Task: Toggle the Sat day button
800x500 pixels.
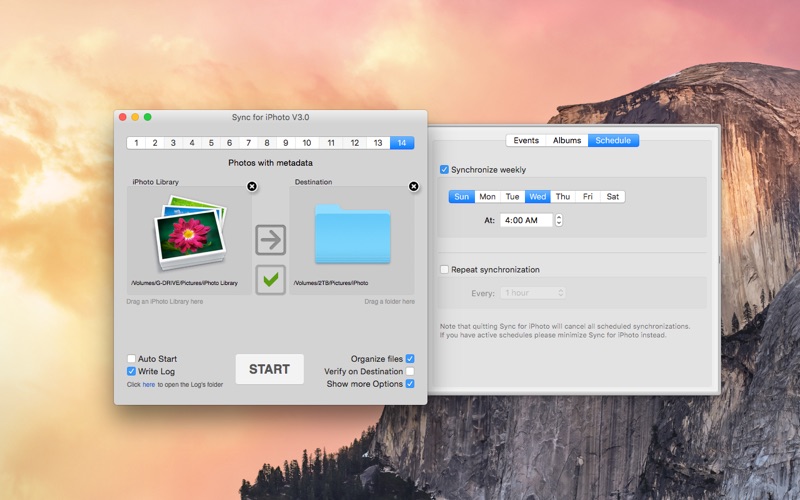Action: tap(613, 196)
